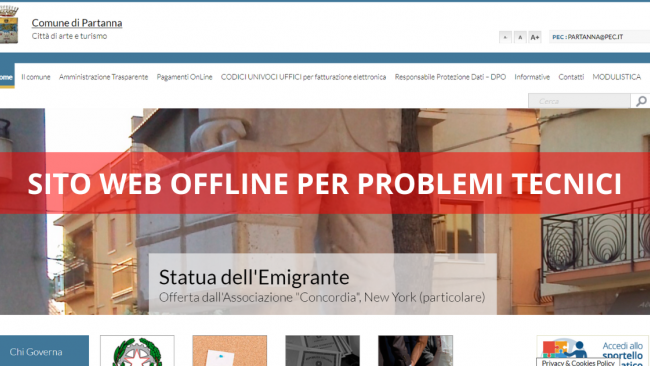Open CODICI UNIVOCI UFFICI menu item
The height and width of the screenshot is (366, 650).
(303, 77)
